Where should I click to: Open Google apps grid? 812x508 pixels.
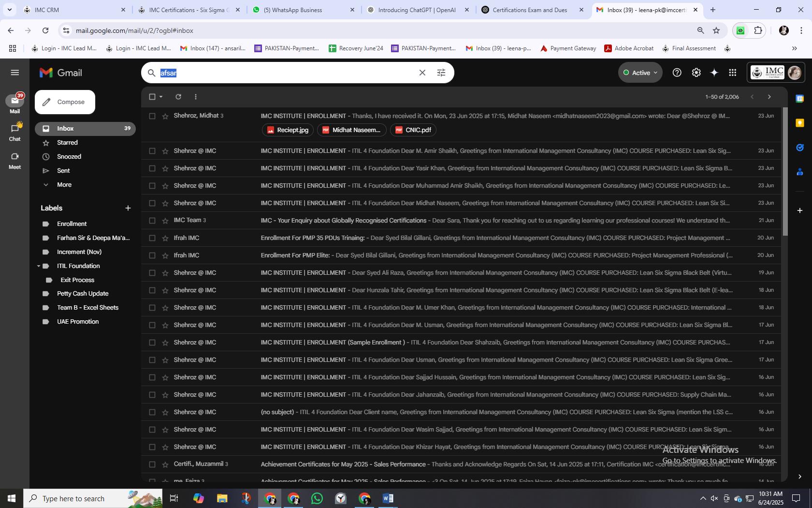pos(733,73)
